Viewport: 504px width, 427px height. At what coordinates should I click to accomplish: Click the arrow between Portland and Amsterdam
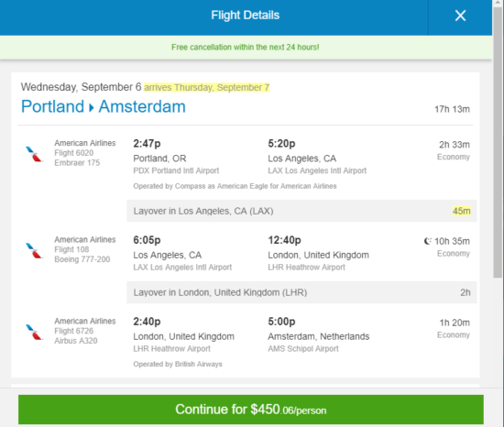pyautogui.click(x=92, y=107)
